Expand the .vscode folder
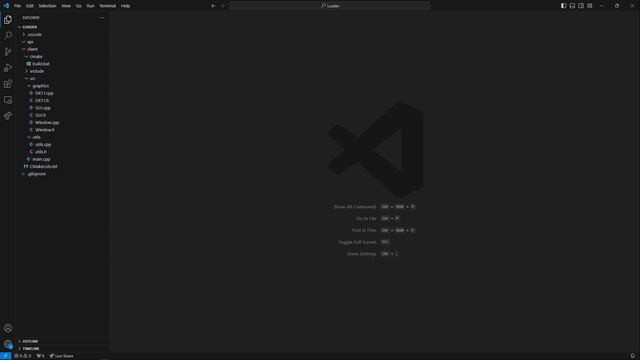Screen dimensions: 640x360 (x=63, y=34)
